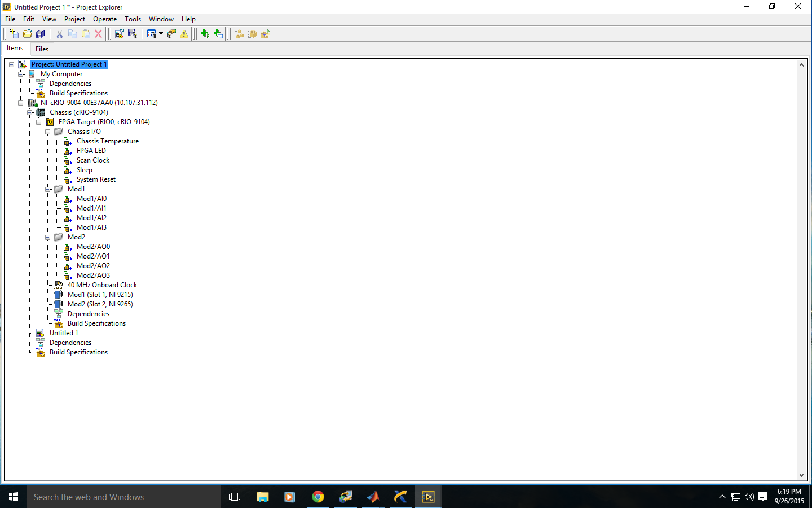The image size is (812, 508).
Task: Select the Mod2/AO2 channel
Action: tap(94, 266)
